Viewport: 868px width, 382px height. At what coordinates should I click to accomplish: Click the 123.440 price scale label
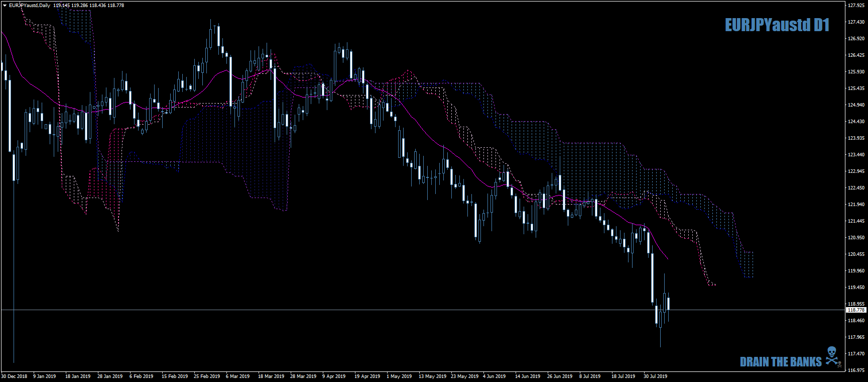(856, 155)
